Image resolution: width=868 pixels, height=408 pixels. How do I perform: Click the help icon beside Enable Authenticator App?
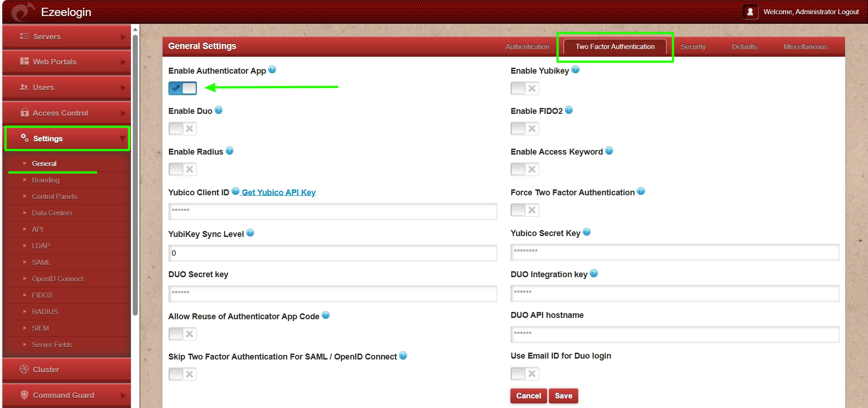(272, 70)
